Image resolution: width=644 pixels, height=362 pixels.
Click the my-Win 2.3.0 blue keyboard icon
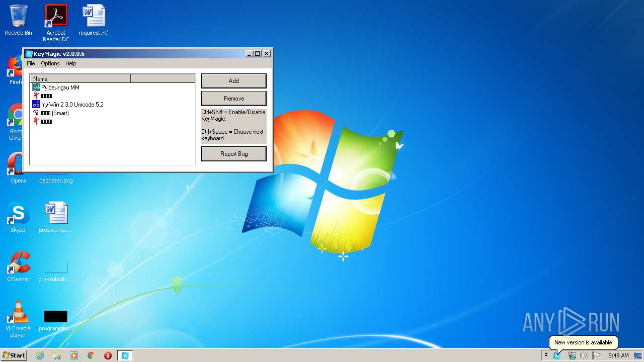[x=36, y=105]
